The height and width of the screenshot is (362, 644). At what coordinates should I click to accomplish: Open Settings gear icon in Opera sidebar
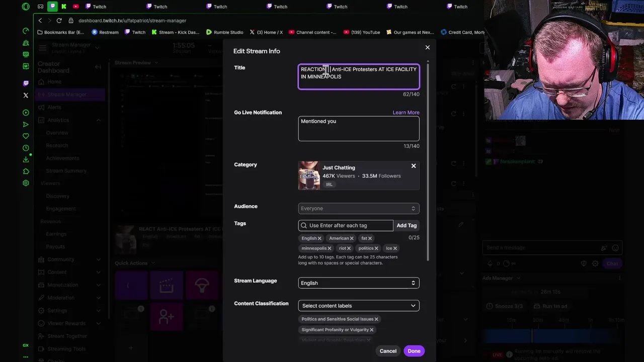point(26,183)
